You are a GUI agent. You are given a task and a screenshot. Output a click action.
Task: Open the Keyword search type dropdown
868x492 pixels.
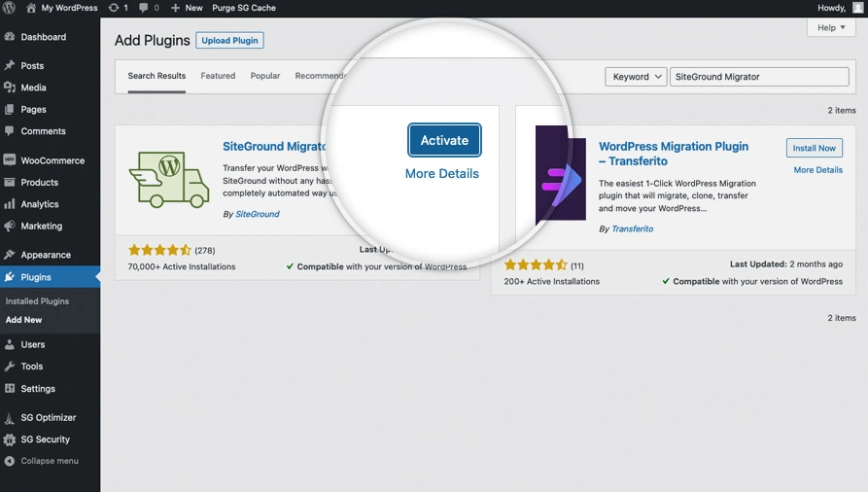636,77
